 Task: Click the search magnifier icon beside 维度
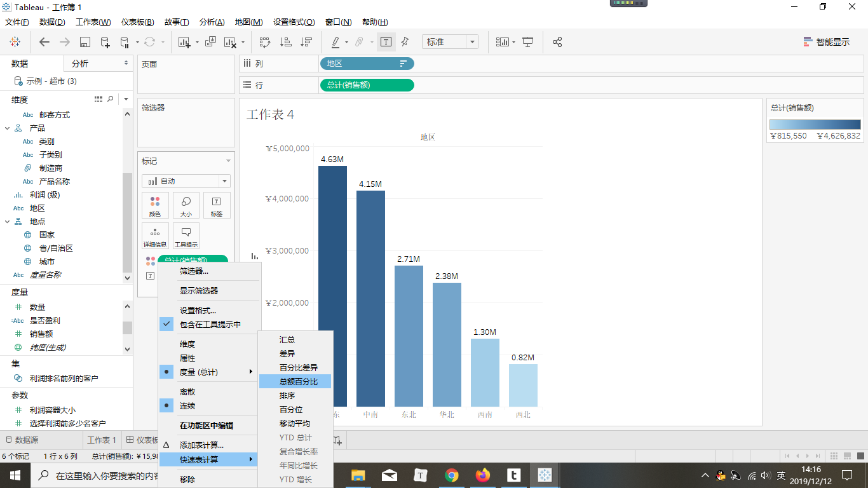click(x=111, y=99)
